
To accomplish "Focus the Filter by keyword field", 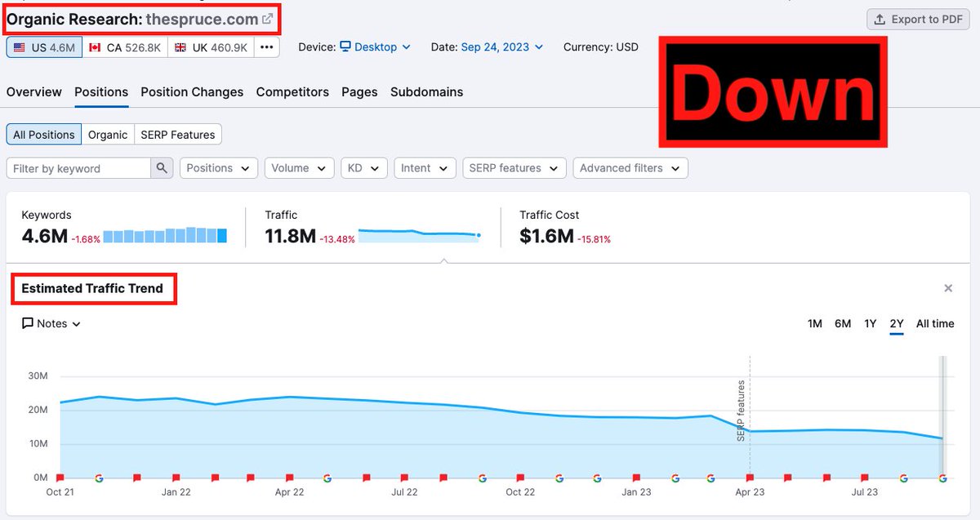I will click(78, 168).
